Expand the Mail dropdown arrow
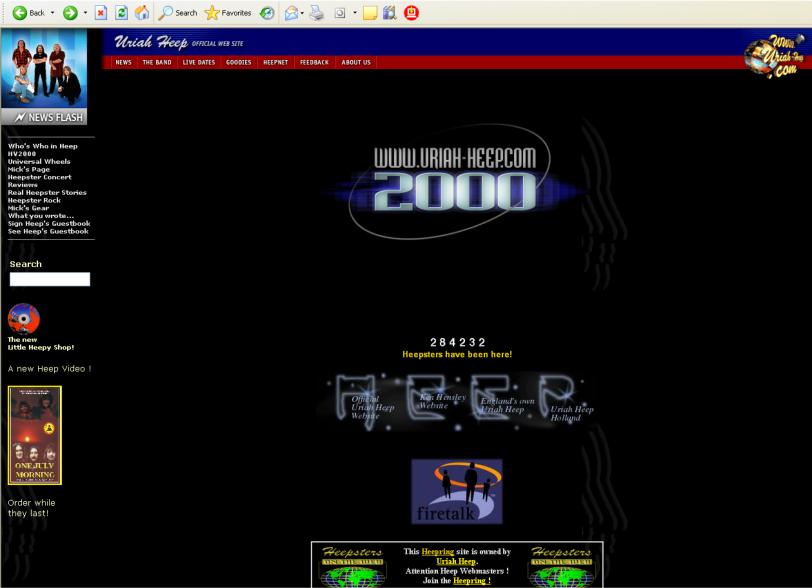 [x=302, y=12]
